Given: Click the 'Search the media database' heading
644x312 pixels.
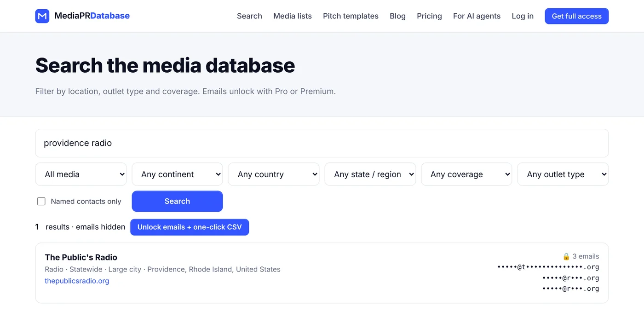Looking at the screenshot, I should 165,65.
